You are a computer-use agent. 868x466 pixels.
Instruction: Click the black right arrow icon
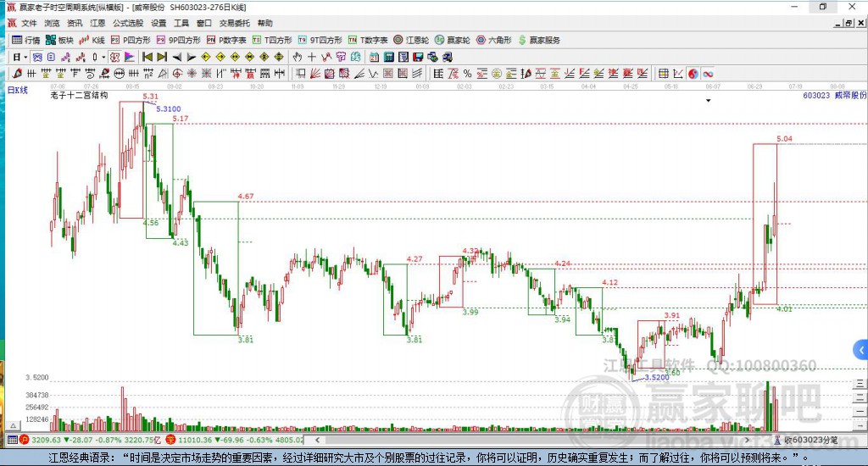click(191, 57)
